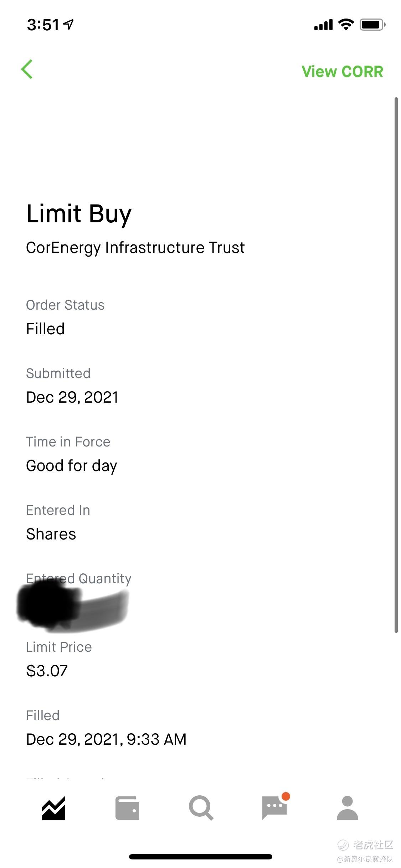Image resolution: width=401 pixels, height=868 pixels.
Task: Tap the Dec 29, 2021 submitted date
Action: (72, 397)
